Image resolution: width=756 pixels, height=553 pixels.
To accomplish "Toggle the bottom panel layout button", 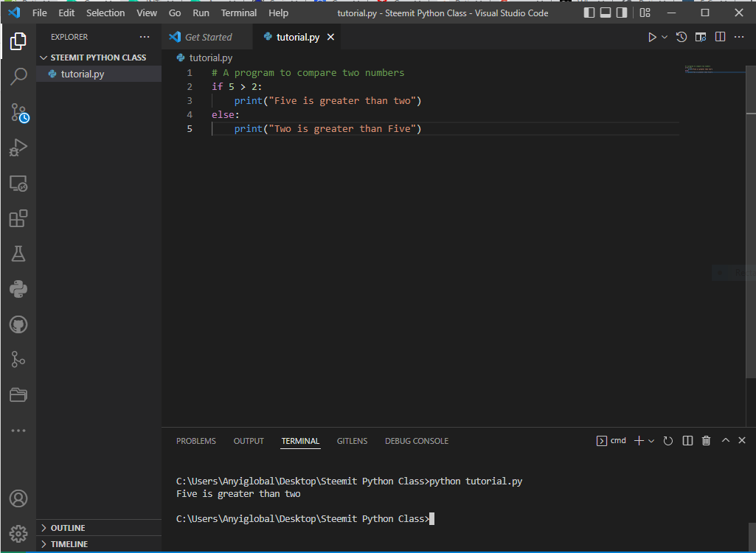I will (606, 13).
